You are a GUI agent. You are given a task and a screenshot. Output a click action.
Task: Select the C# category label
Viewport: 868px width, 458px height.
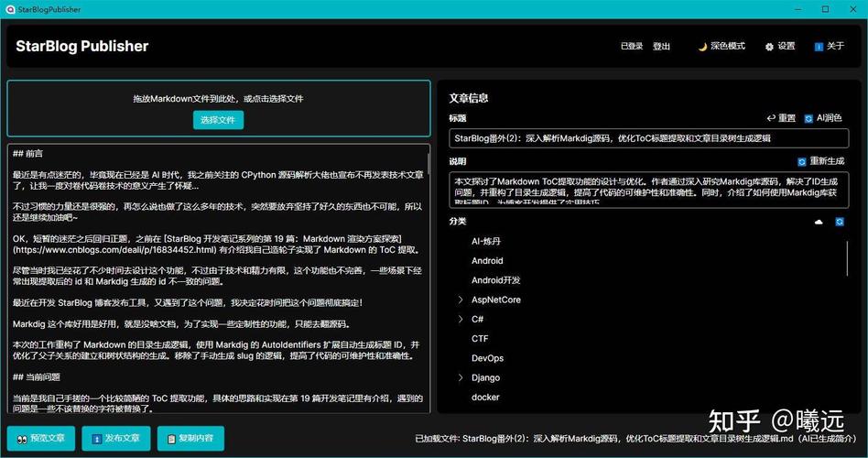click(x=478, y=319)
